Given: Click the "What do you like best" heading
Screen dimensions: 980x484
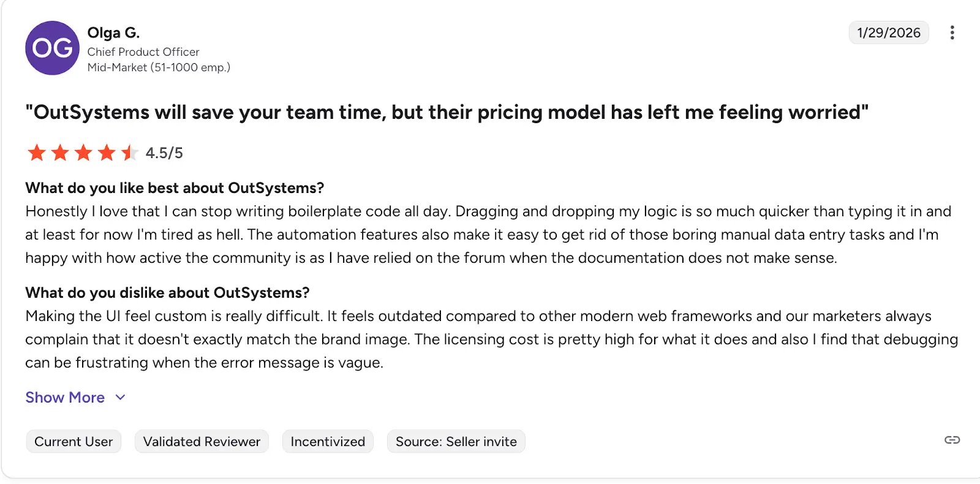Looking at the screenshot, I should (175, 188).
